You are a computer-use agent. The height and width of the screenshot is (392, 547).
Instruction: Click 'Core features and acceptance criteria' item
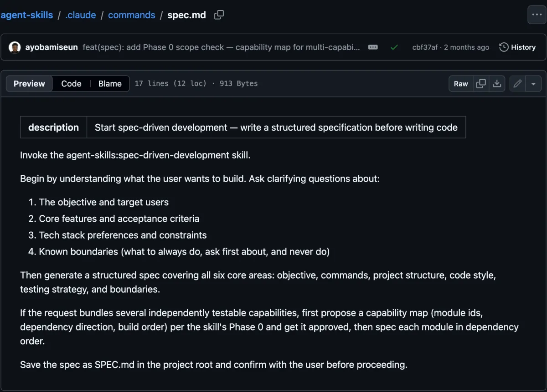click(x=119, y=219)
